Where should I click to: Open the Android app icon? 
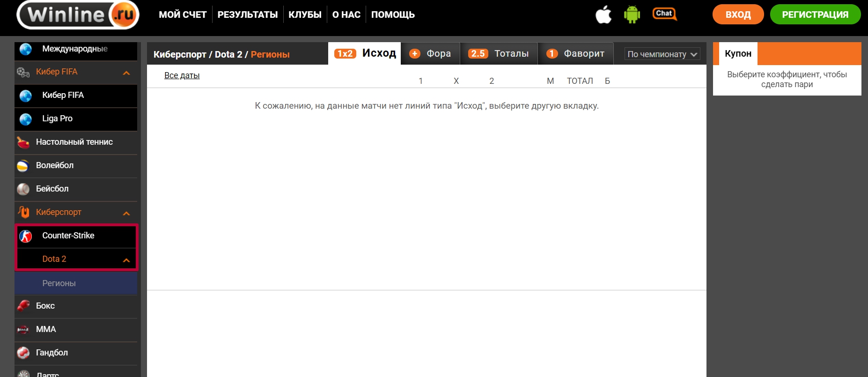click(632, 15)
